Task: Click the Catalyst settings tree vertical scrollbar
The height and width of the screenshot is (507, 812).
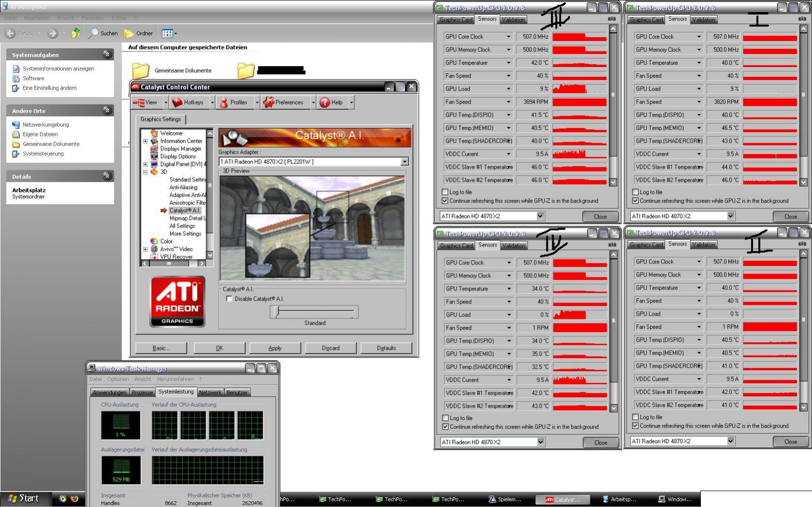Action: click(210, 194)
